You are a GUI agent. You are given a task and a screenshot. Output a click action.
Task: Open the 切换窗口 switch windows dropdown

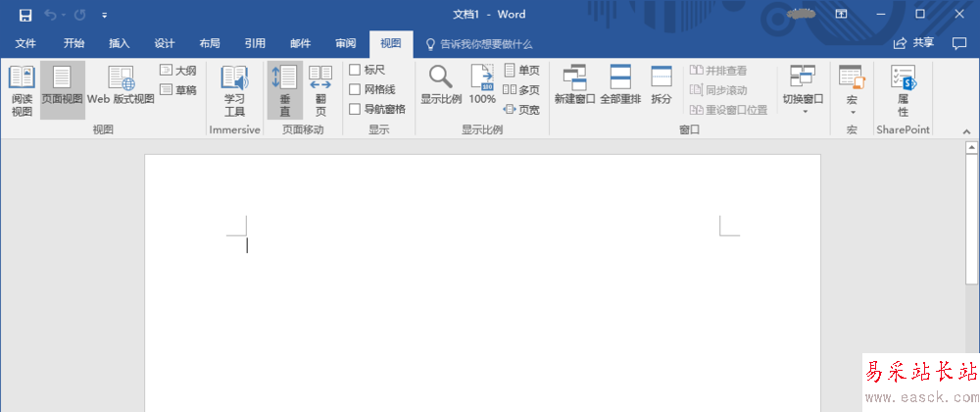804,90
